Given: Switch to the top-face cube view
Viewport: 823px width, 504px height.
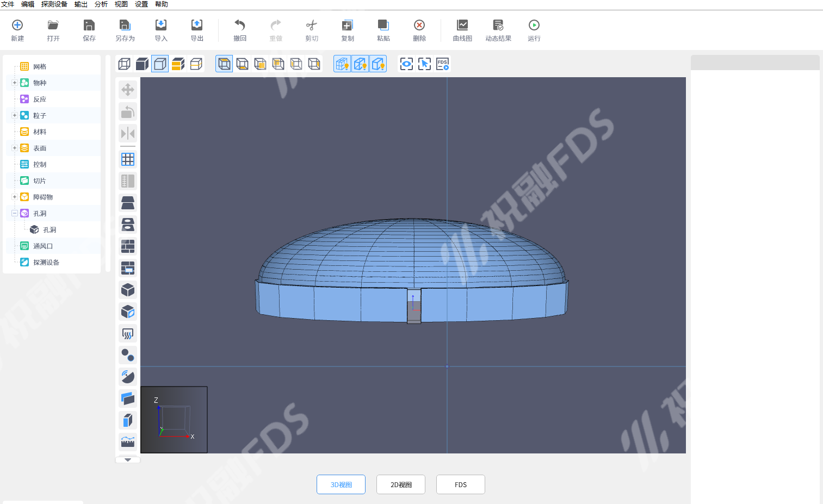Looking at the screenshot, I should (224, 64).
